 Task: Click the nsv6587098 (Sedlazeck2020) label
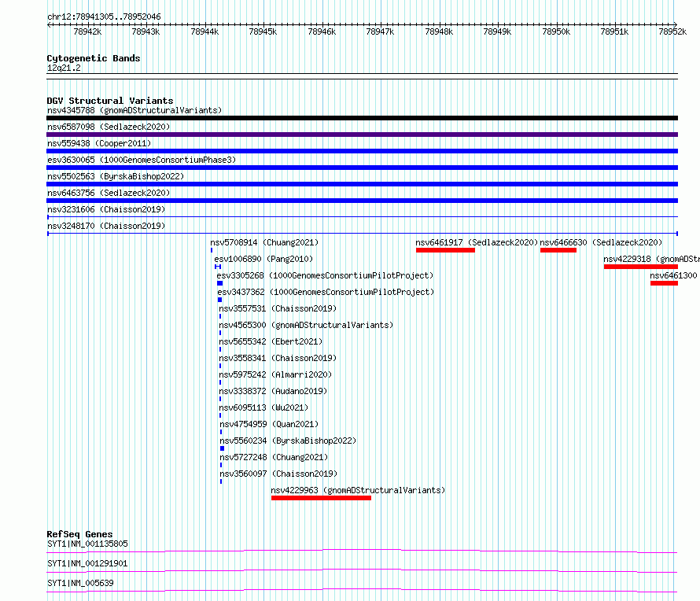pyautogui.click(x=109, y=127)
